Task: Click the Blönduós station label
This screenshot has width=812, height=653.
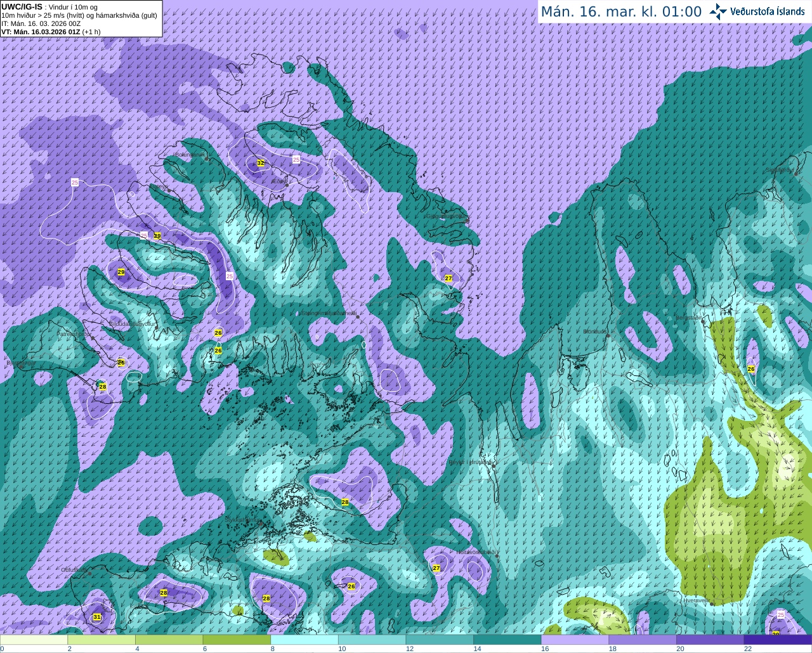Action: [595, 332]
